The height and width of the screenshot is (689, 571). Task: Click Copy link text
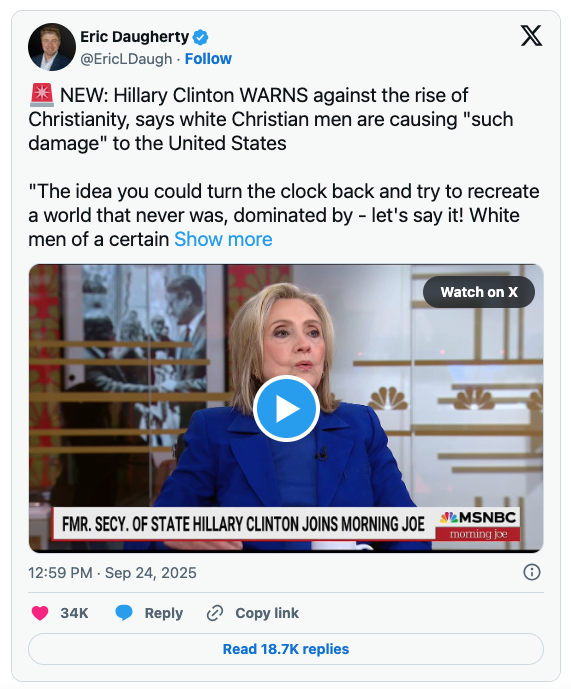click(267, 613)
